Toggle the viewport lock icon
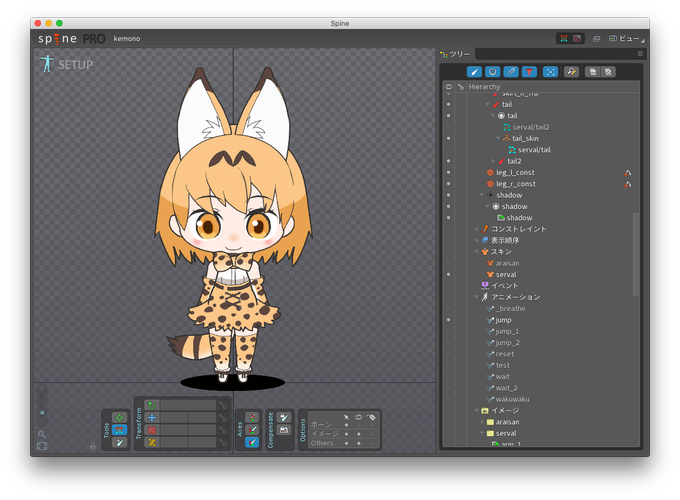680x500 pixels. (x=92, y=446)
